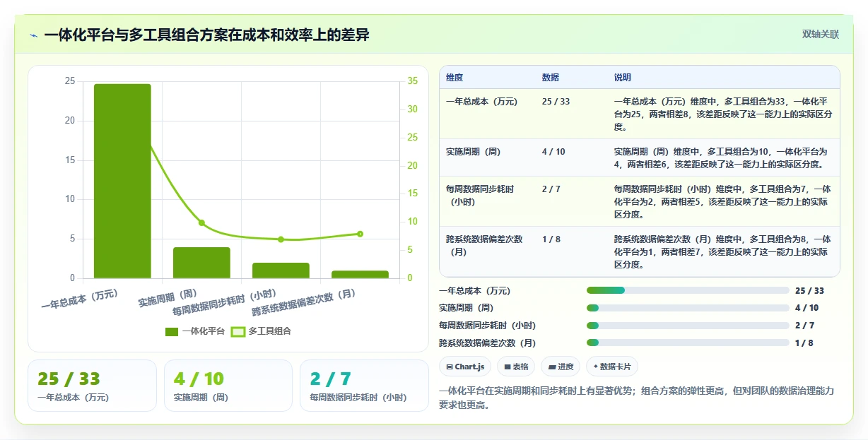The height and width of the screenshot is (440, 868).
Task: Click the 每周数据同步耗时 bar in the chart
Action: [281, 270]
